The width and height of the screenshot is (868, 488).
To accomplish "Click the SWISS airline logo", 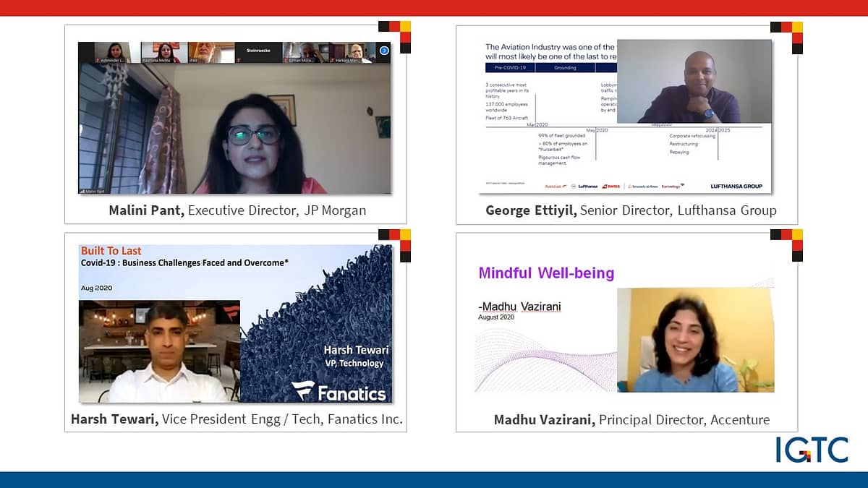I will [611, 187].
